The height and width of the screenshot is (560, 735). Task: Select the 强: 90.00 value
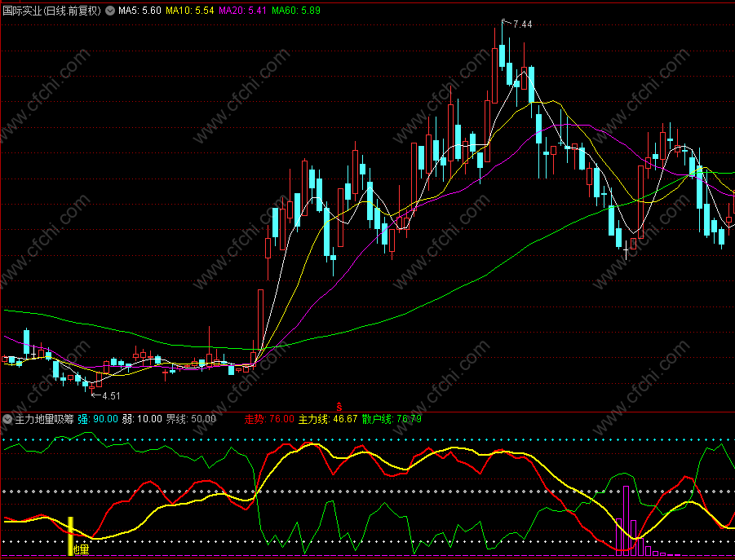click(x=98, y=419)
